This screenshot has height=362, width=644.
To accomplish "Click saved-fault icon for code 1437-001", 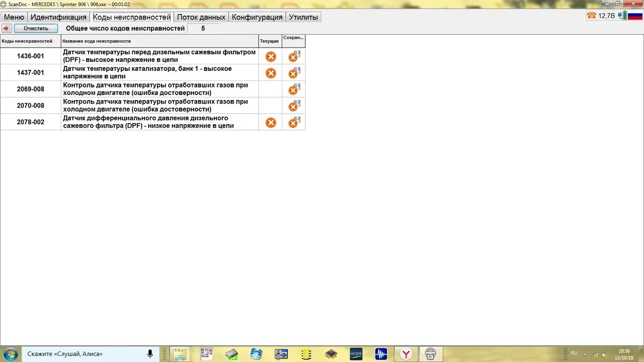I will [x=294, y=73].
